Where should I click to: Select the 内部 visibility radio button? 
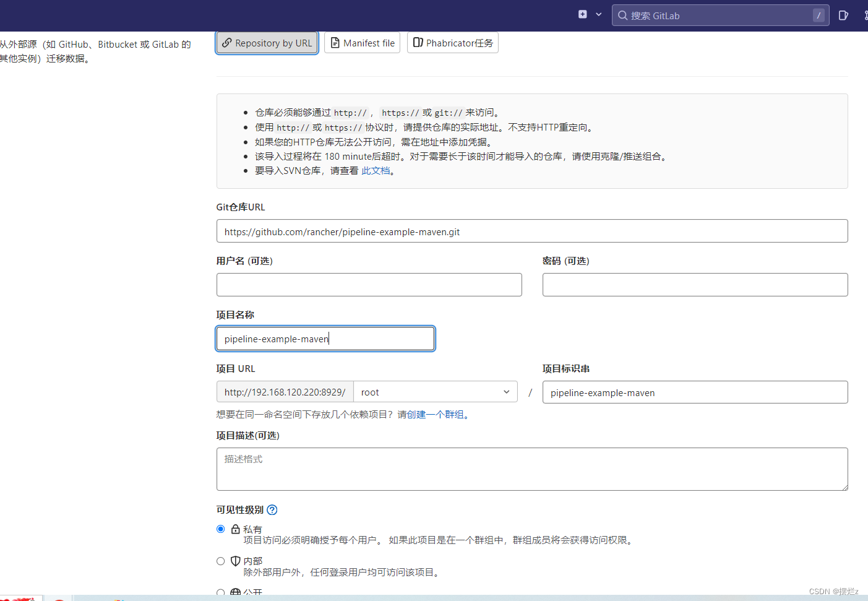point(220,561)
